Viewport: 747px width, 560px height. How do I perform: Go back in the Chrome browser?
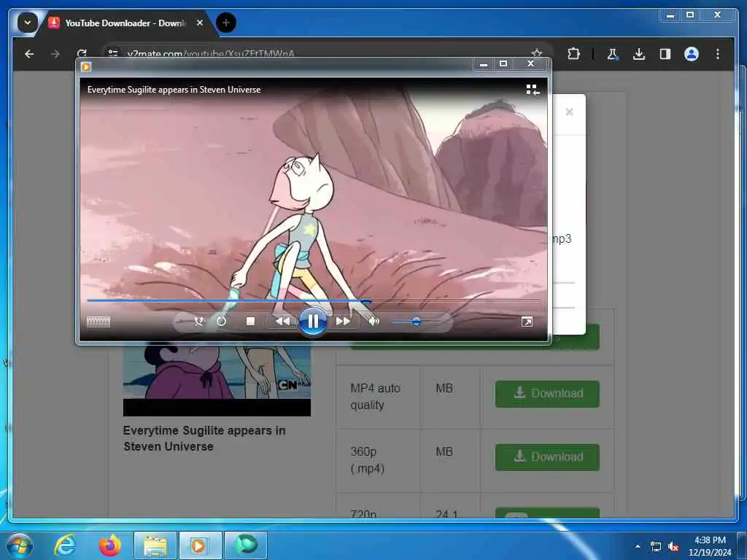point(29,54)
